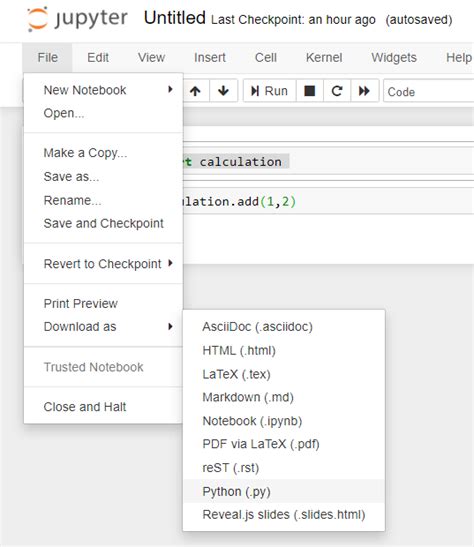The height and width of the screenshot is (547, 474).
Task: Click the restart and run all fast-forward icon
Action: point(364,91)
